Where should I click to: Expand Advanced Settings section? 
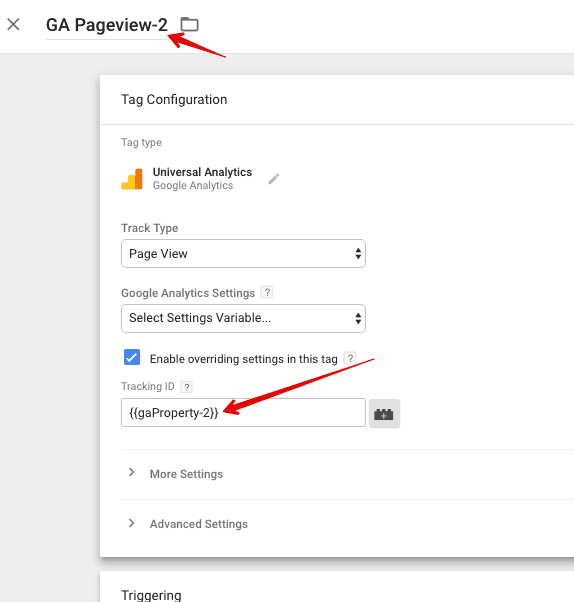188,524
